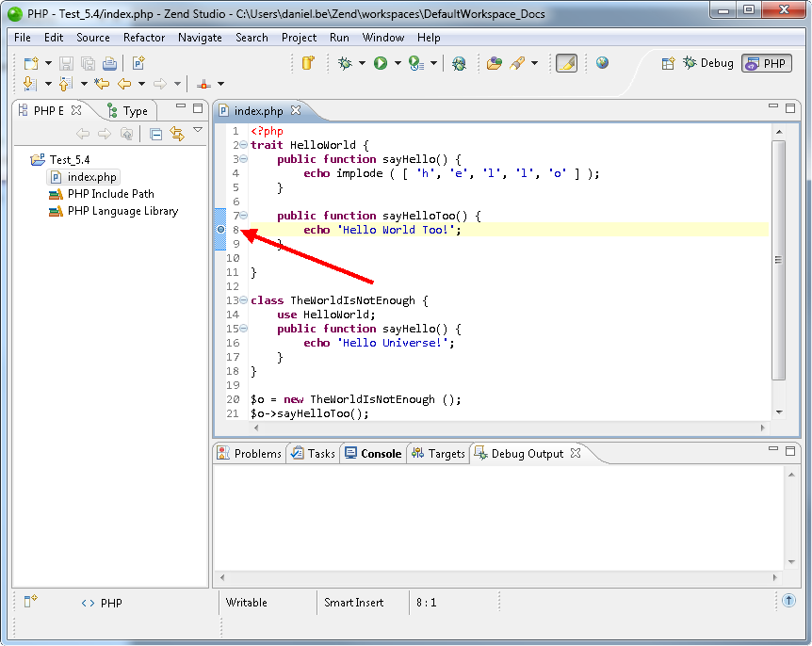This screenshot has width=812, height=646.
Task: Click the Print toolbar icon
Action: pyautogui.click(x=109, y=63)
